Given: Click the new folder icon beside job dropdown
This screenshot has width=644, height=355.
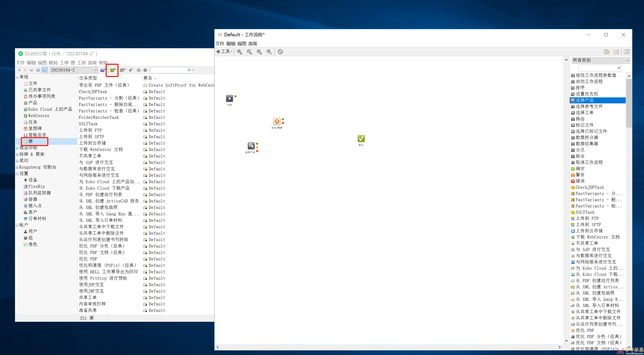Looking at the screenshot, I should pos(103,70).
